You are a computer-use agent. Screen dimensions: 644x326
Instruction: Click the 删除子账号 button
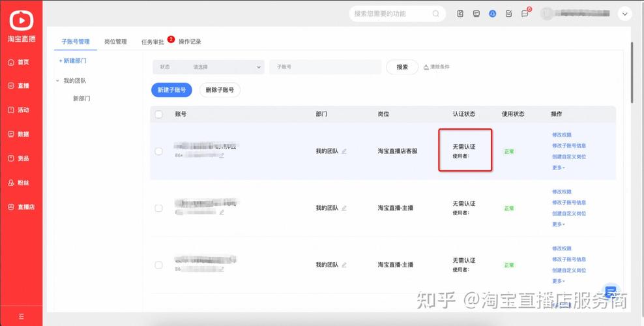[220, 90]
